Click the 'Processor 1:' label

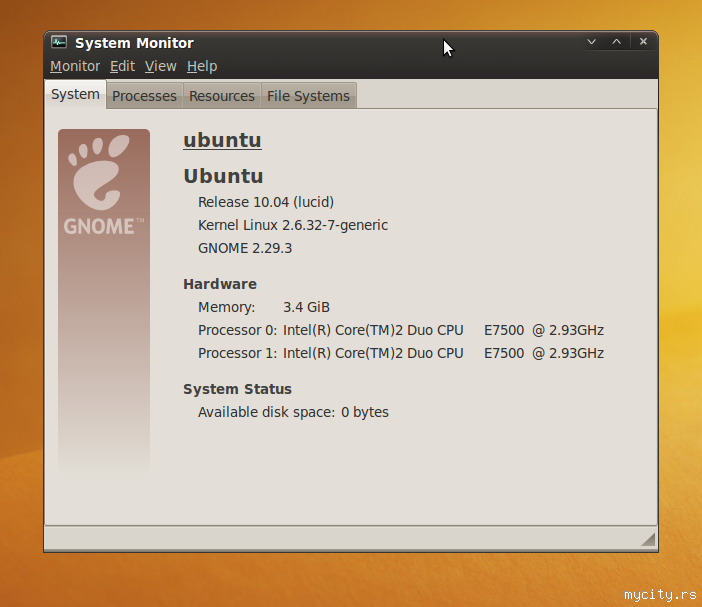coord(238,353)
